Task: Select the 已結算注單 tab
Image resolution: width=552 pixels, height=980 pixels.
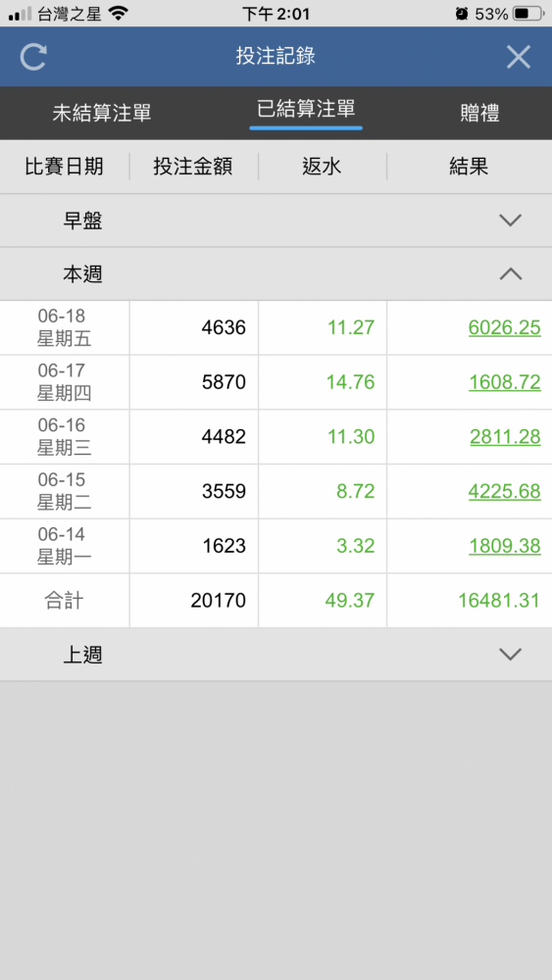Action: click(x=306, y=110)
